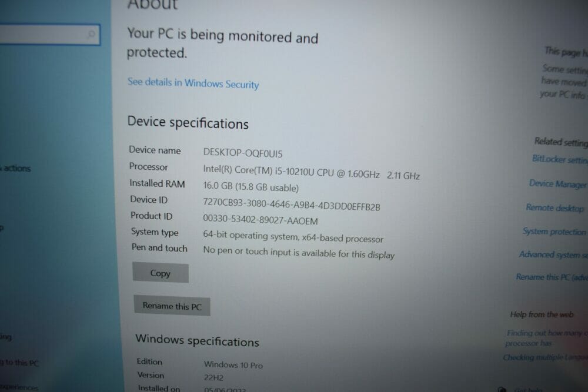
Task: Select Notifications & actions in the sidebar
Action: click(15, 168)
